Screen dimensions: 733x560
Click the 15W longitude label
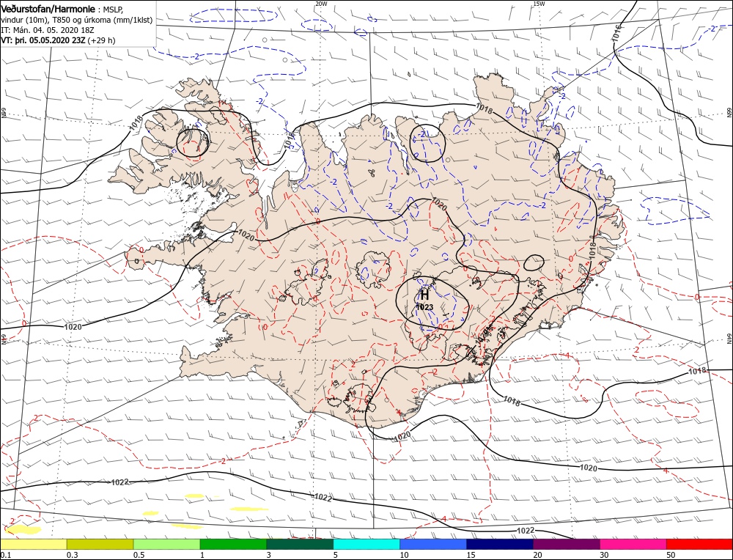click(539, 3)
